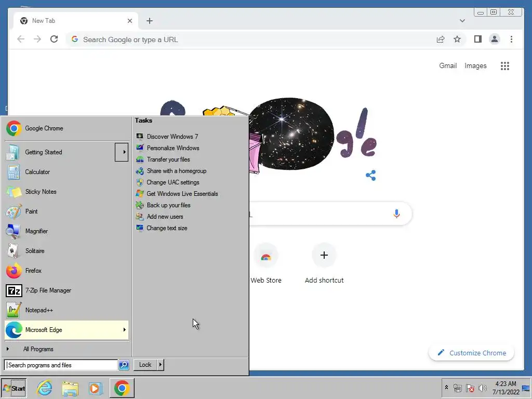Open the tab search dropdown chevron

coord(462,21)
